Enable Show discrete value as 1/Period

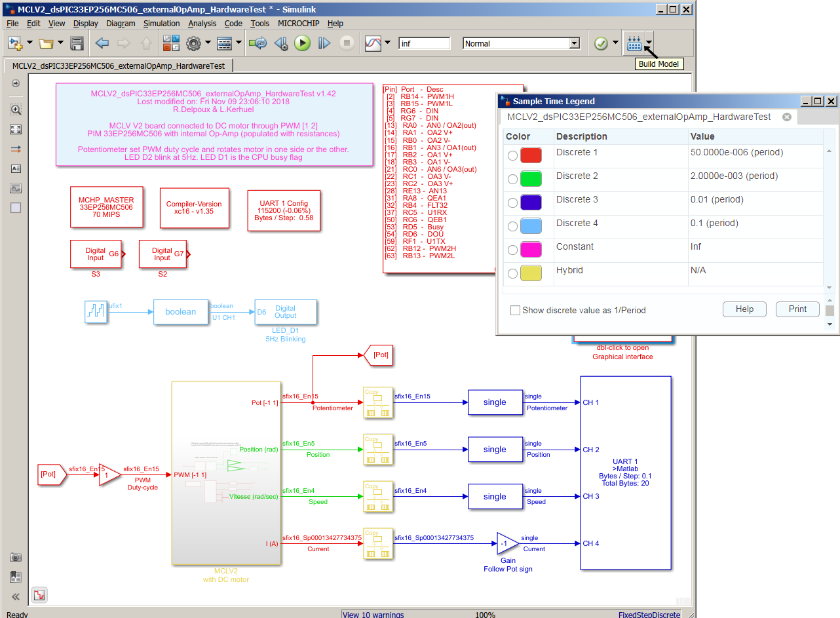(x=515, y=310)
